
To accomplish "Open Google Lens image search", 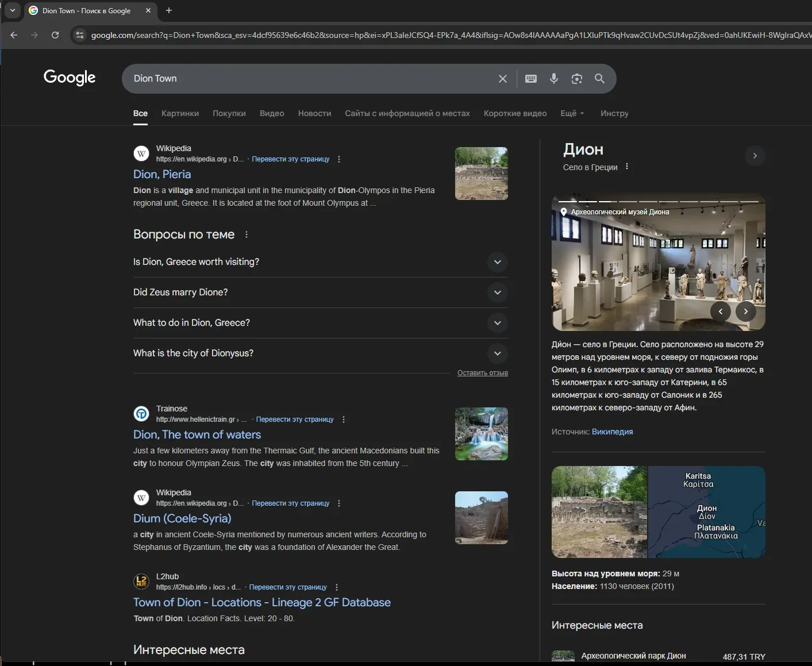I will click(576, 79).
